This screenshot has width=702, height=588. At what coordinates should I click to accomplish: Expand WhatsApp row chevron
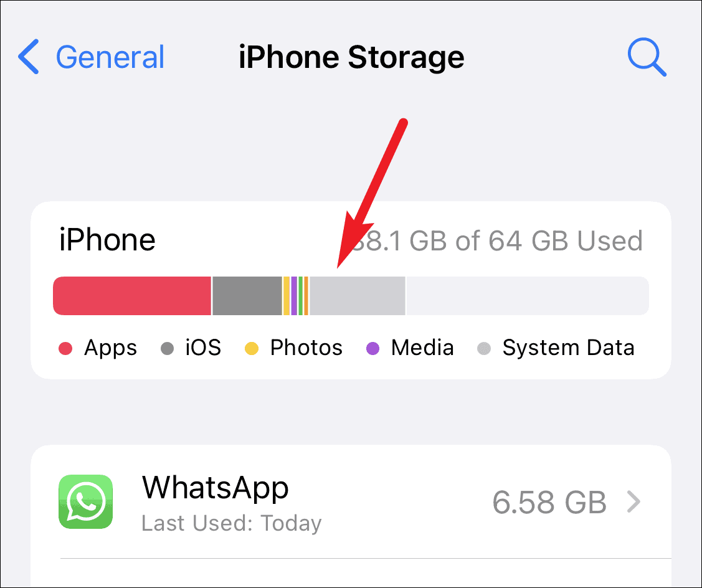point(633,502)
